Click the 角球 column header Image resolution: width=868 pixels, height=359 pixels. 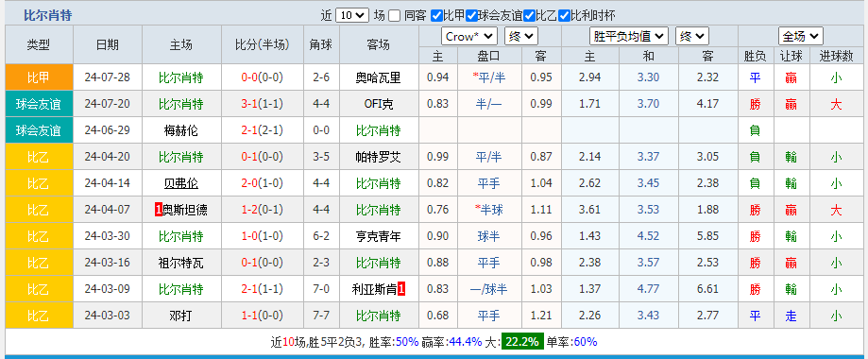(x=321, y=45)
